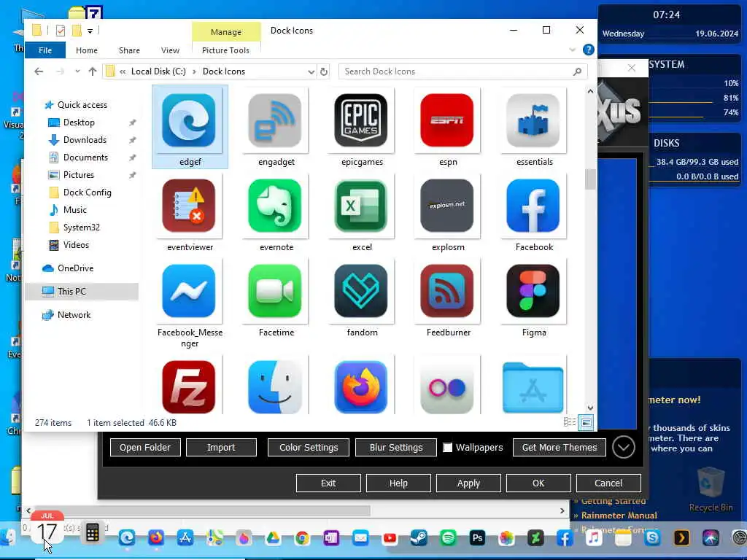This screenshot has width=747, height=560.
Task: Click OK in the dock settings
Action: (x=538, y=483)
